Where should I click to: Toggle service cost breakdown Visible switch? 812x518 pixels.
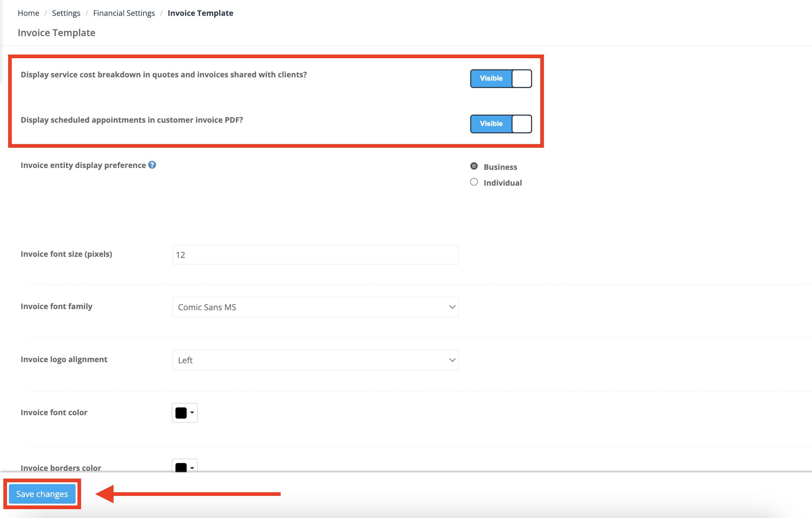[501, 78]
